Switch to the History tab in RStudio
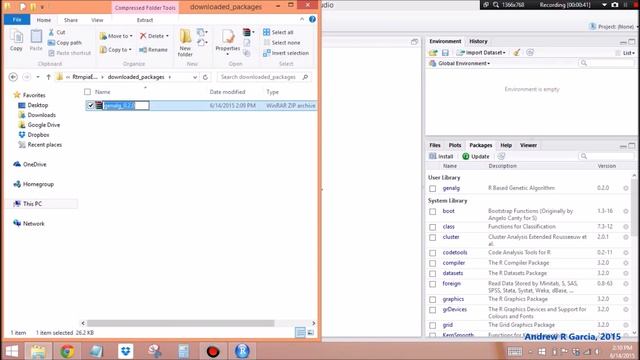The width and height of the screenshot is (640, 360). tap(478, 41)
